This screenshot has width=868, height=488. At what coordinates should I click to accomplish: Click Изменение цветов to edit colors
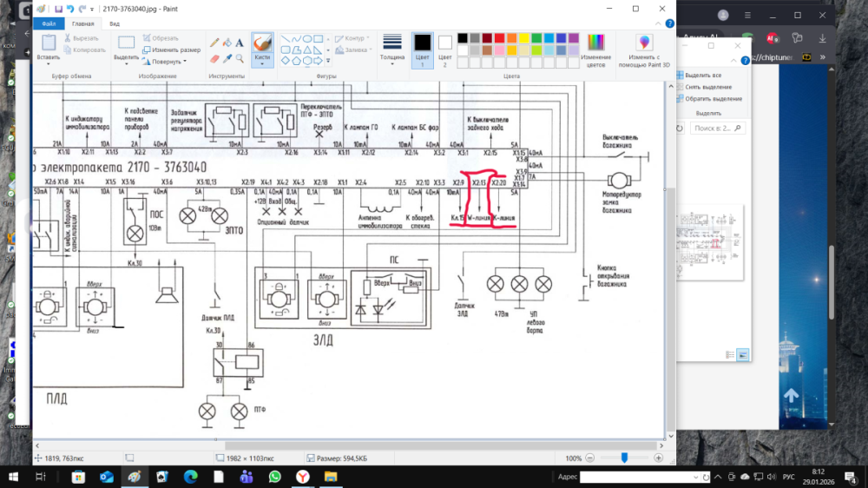tap(596, 50)
